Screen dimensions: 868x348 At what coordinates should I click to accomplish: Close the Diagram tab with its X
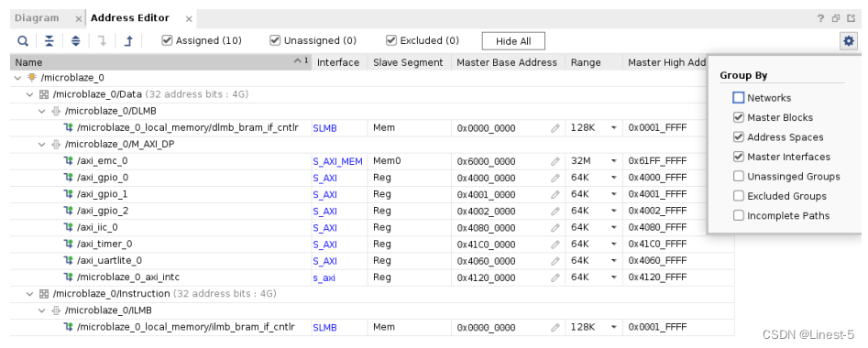[x=79, y=19]
